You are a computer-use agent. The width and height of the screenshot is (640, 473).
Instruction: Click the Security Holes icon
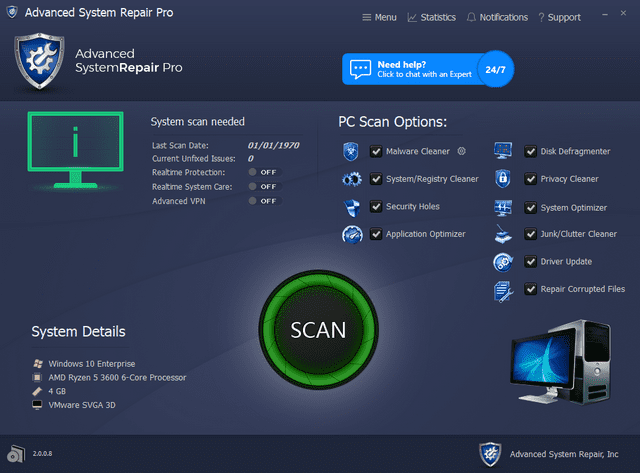(x=351, y=207)
